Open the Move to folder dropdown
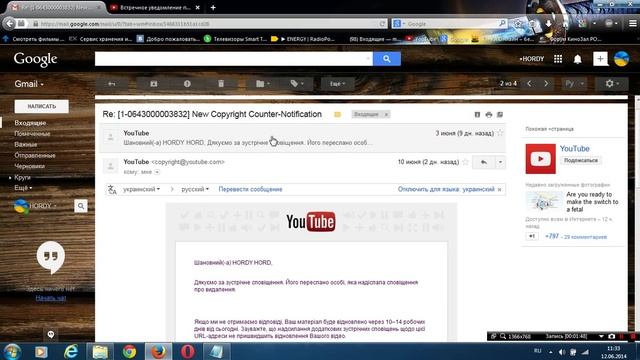 pos(263,84)
